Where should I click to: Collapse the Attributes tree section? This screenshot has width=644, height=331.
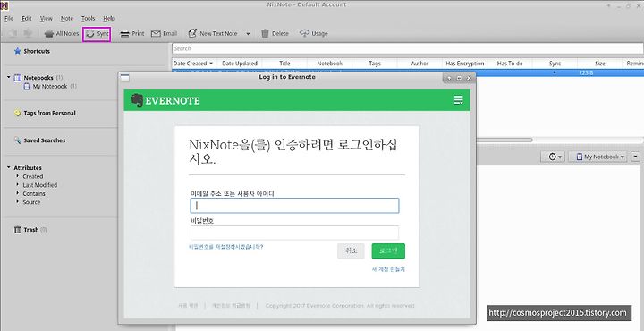tap(9, 167)
